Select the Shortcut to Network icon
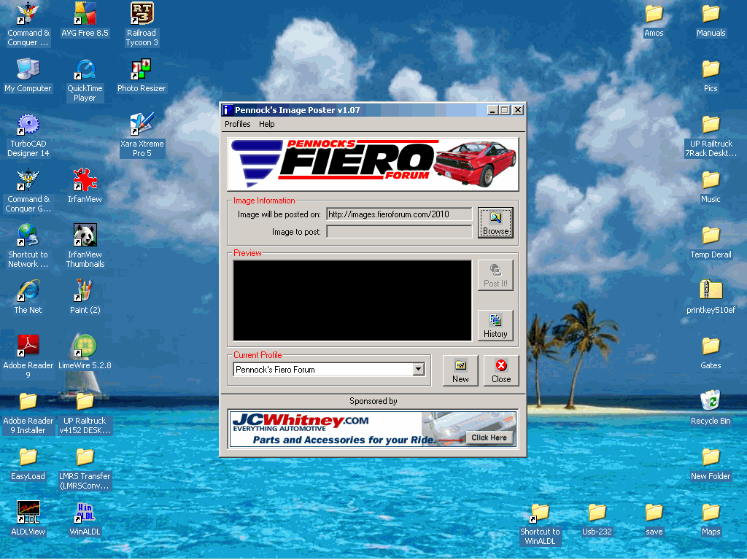 click(28, 246)
